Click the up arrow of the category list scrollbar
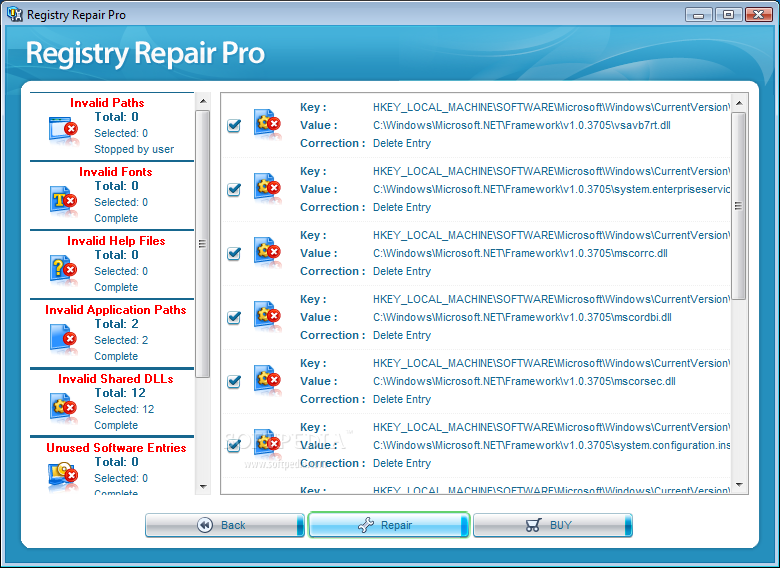Viewport: 780px width, 568px height. click(202, 101)
